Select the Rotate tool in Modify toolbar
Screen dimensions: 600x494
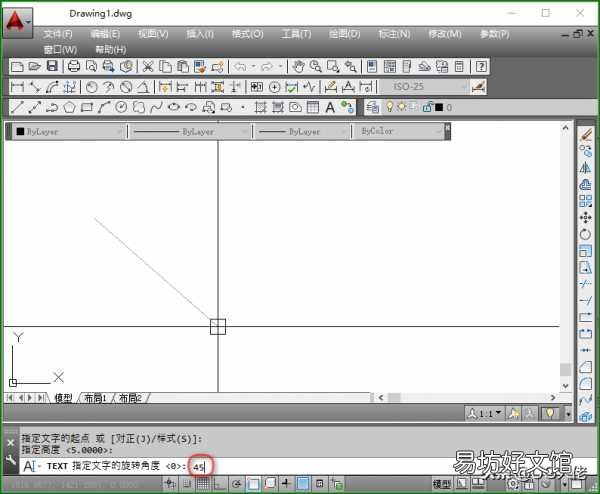pos(585,234)
